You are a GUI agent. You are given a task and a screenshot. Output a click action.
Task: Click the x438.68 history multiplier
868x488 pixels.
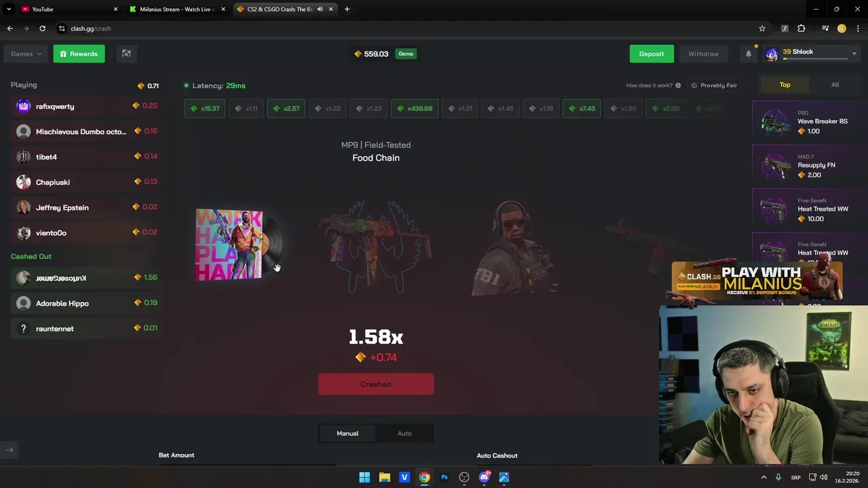[415, 108]
